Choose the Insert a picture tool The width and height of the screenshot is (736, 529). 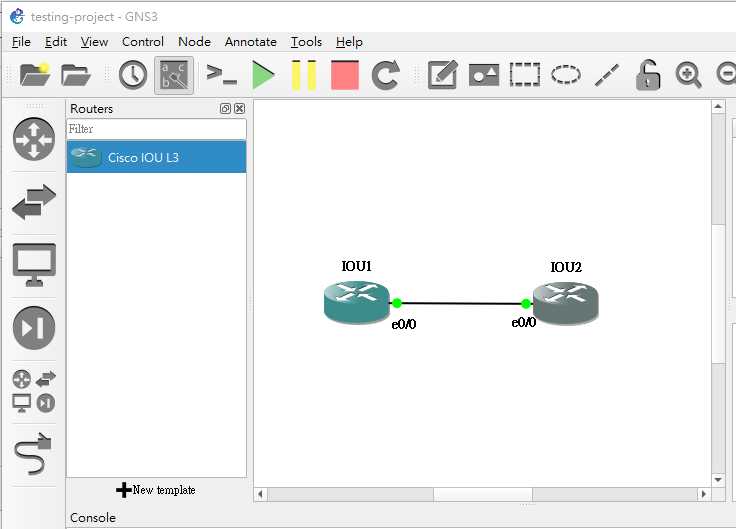pos(484,76)
